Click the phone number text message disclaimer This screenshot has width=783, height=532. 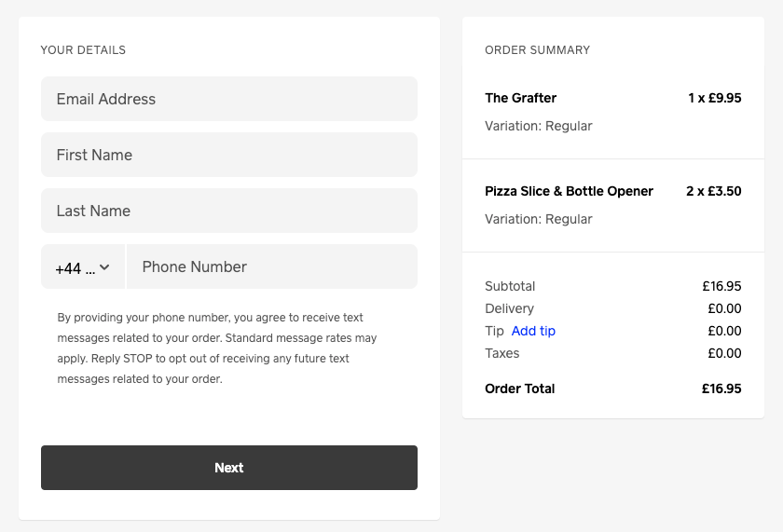217,348
